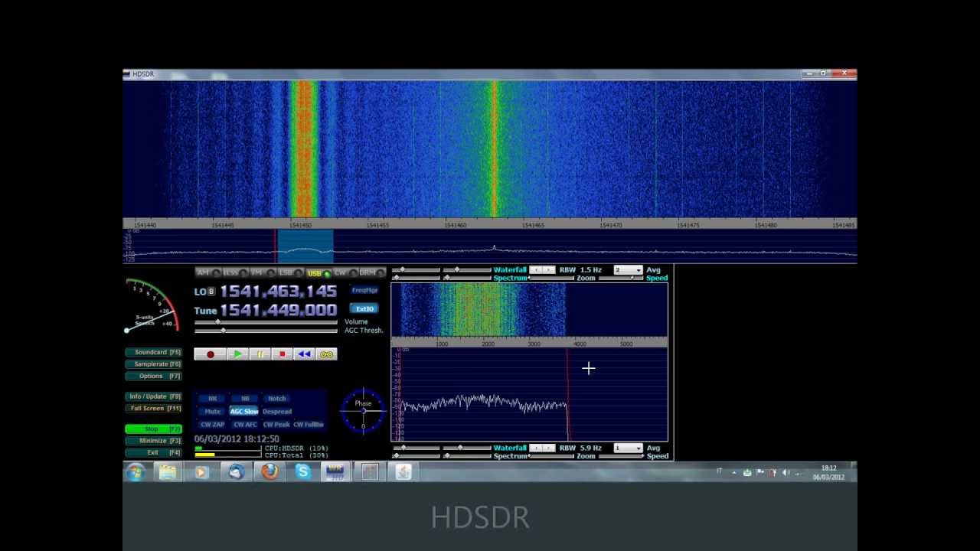
Task: Open Windows Explorer from the taskbar
Action: click(168, 473)
